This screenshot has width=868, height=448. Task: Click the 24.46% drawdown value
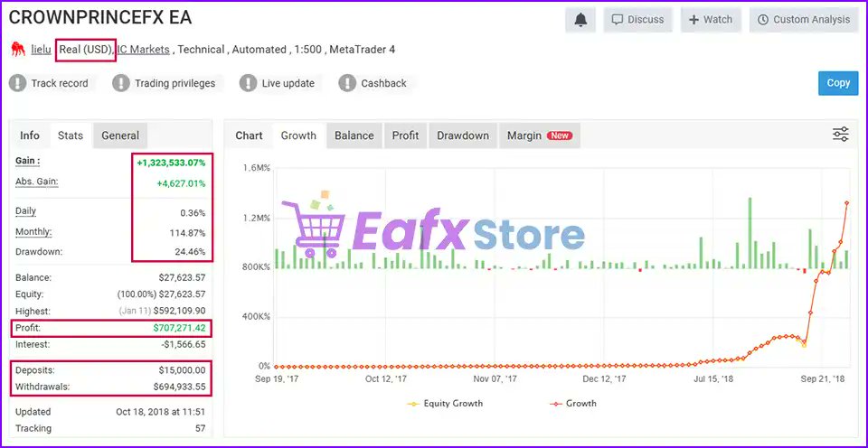[191, 252]
